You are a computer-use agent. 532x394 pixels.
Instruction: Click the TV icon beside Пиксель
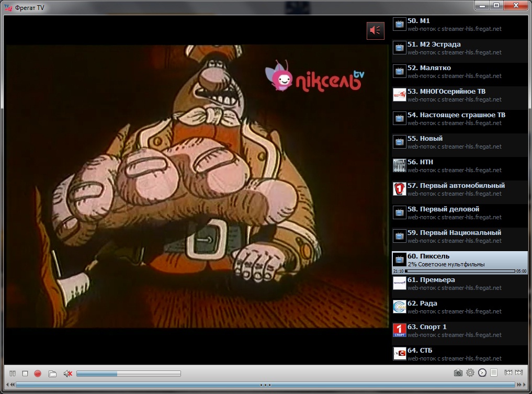coord(399,260)
